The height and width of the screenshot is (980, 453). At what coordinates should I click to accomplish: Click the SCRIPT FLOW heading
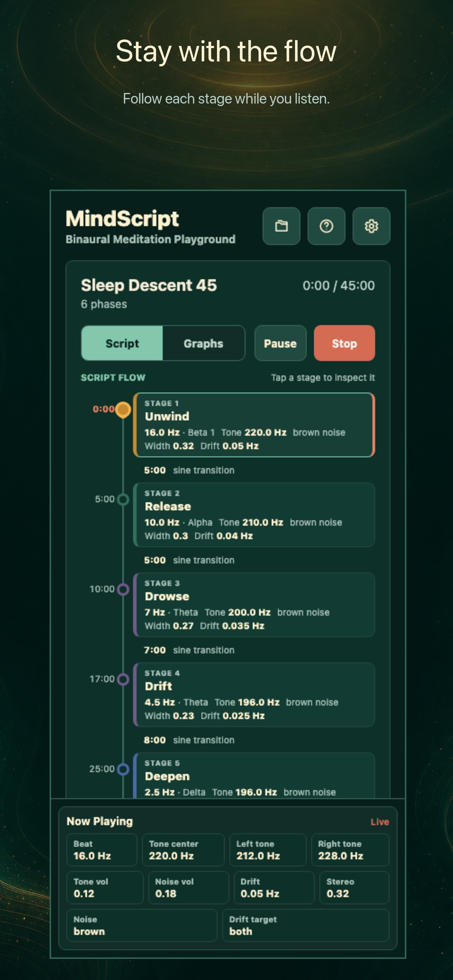coord(113,377)
